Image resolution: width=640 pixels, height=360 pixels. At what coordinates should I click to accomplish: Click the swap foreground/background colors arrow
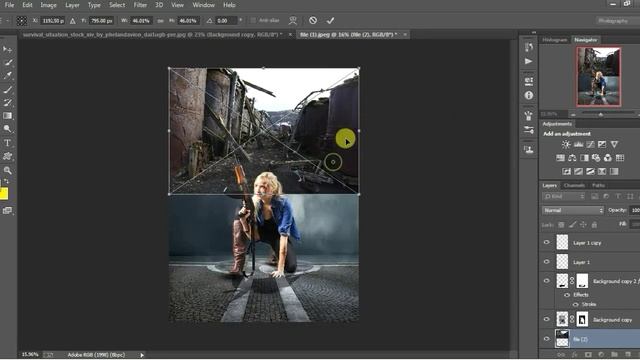pyautogui.click(x=7, y=182)
